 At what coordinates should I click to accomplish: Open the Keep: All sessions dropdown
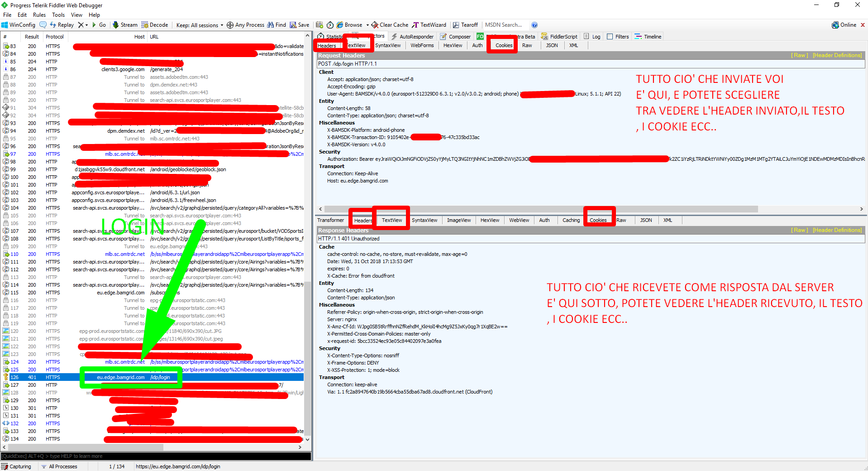click(x=200, y=25)
